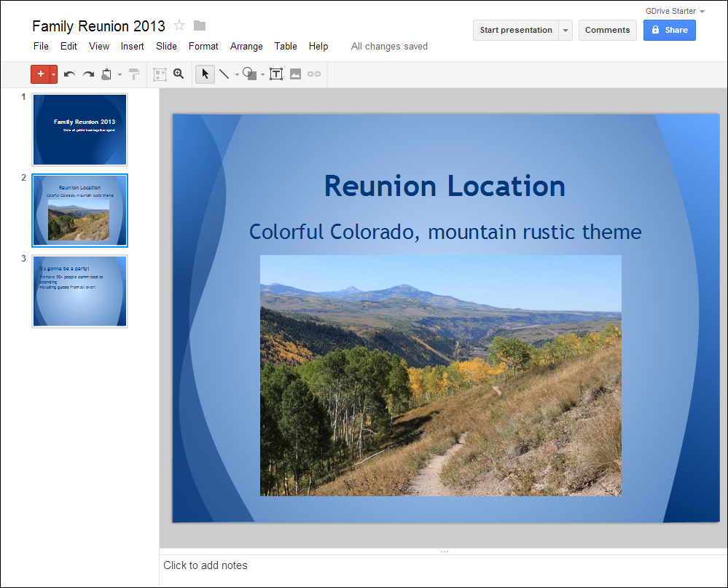
Task: Click the zoom magnifier tool
Action: pyautogui.click(x=179, y=74)
